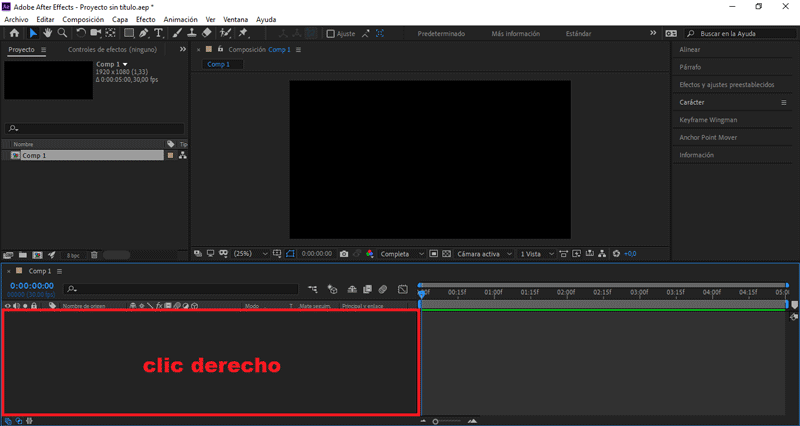800x426 pixels.
Task: Choose the Horizontal Type tool
Action: click(158, 33)
